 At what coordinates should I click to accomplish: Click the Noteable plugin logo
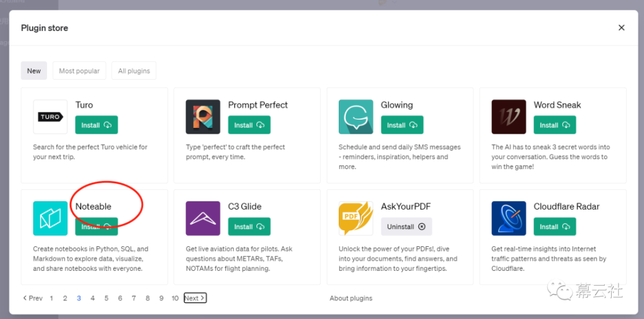(50, 218)
